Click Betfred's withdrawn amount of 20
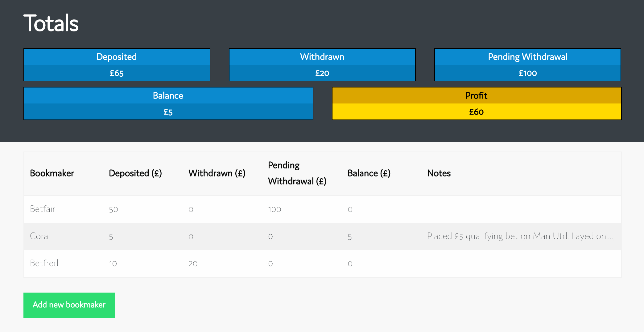Viewport: 644px width, 332px height. pyautogui.click(x=193, y=264)
